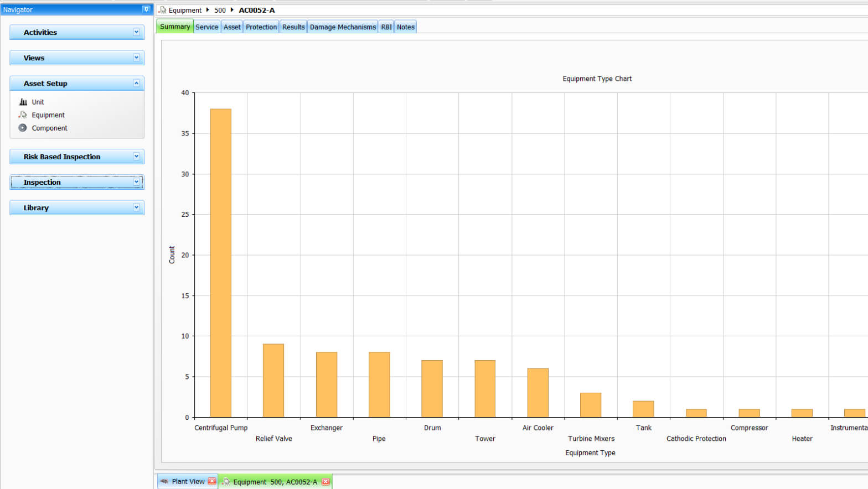
Task: Expand the Library section
Action: pos(136,207)
